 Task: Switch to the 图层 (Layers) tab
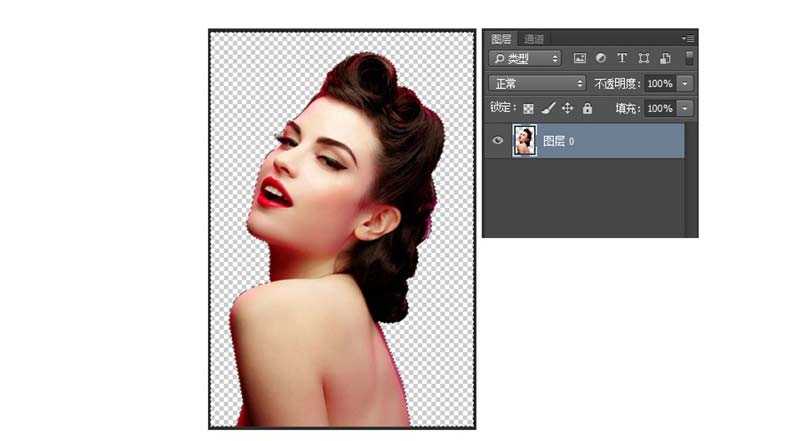(x=501, y=39)
